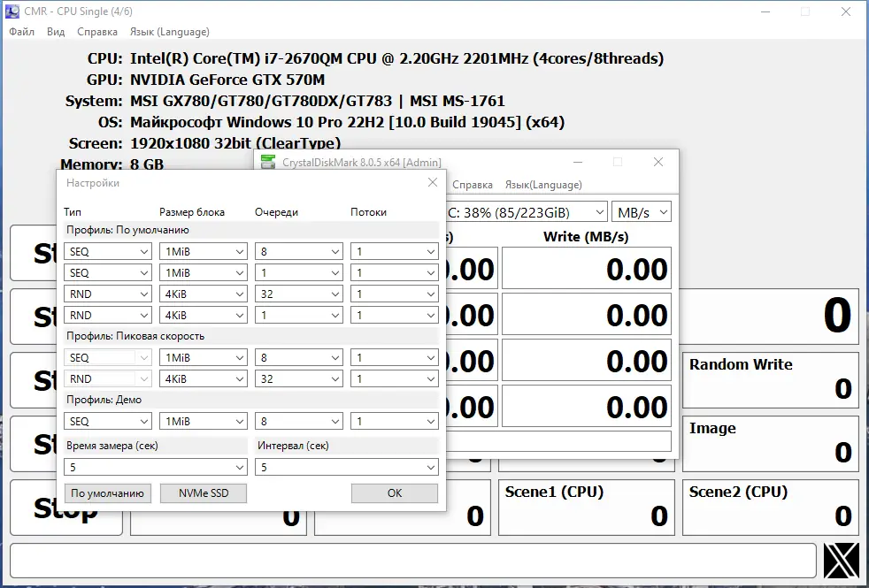Click the CPU info line Intel Core i7-2670QM
This screenshot has width=869, height=588.
396,58
